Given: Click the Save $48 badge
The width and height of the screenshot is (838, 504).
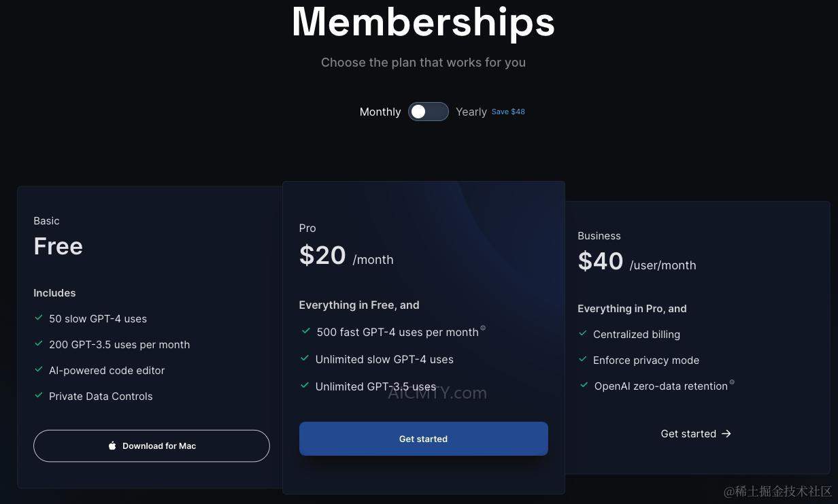Looking at the screenshot, I should point(508,112).
